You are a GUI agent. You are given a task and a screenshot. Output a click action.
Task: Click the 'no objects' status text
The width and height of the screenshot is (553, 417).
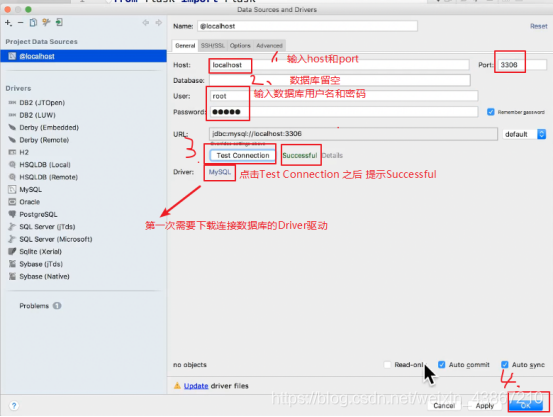tap(190, 365)
